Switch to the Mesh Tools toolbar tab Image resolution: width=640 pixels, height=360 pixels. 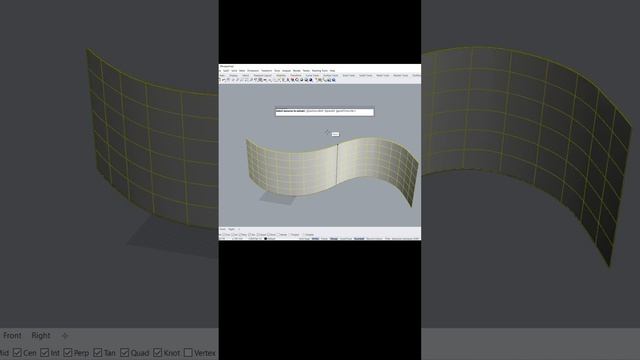point(383,76)
